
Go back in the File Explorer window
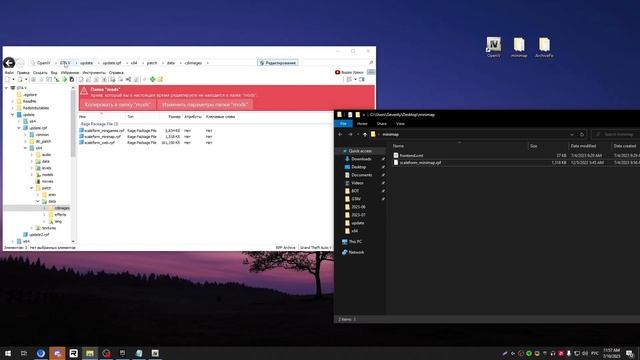340,134
